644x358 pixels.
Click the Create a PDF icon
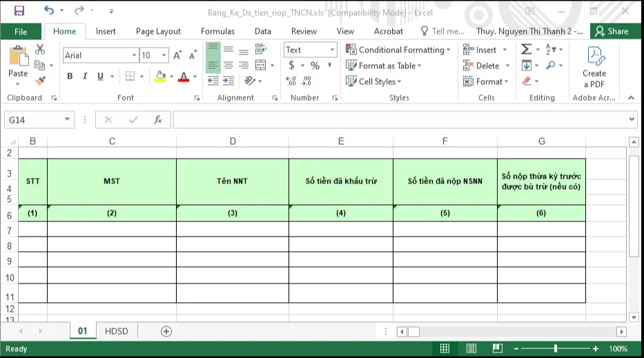[x=594, y=67]
